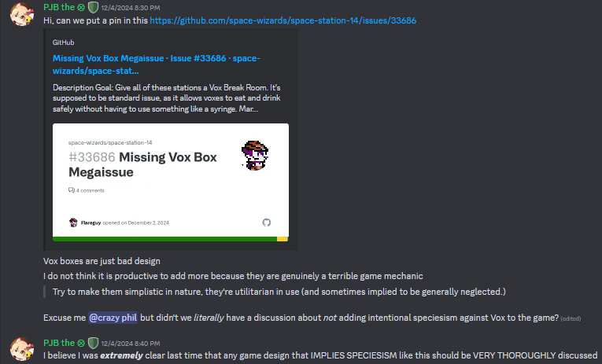The image size is (602, 364).
Task: Click the GitHub octocat logo in preview card
Action: (267, 222)
